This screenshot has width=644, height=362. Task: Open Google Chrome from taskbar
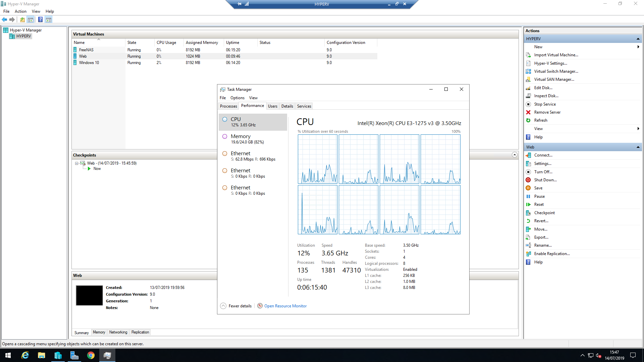pyautogui.click(x=91, y=355)
